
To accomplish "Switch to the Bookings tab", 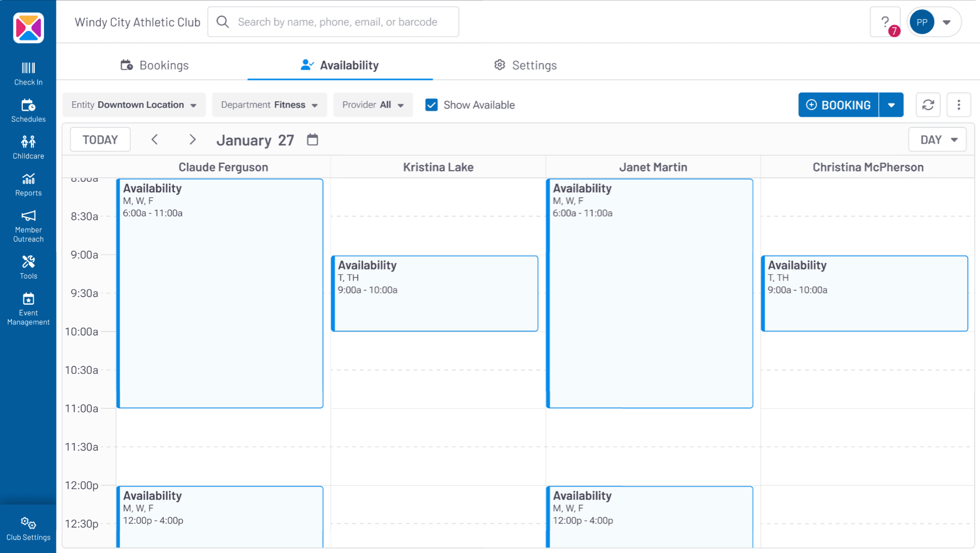I will (x=155, y=65).
